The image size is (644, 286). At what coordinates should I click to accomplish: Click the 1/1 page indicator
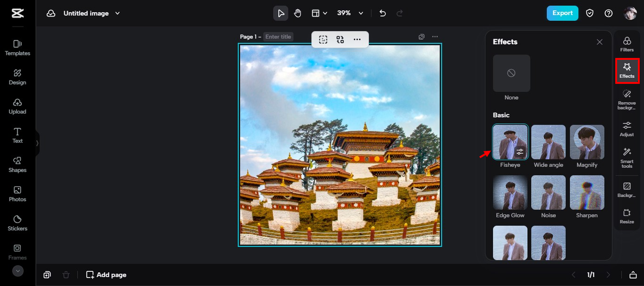point(591,275)
